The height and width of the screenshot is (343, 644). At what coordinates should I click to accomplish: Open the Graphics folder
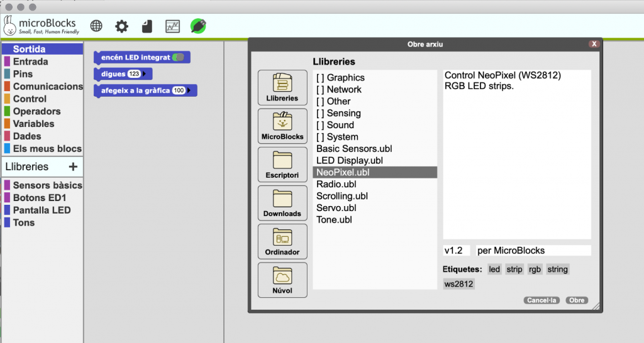pyautogui.click(x=375, y=77)
